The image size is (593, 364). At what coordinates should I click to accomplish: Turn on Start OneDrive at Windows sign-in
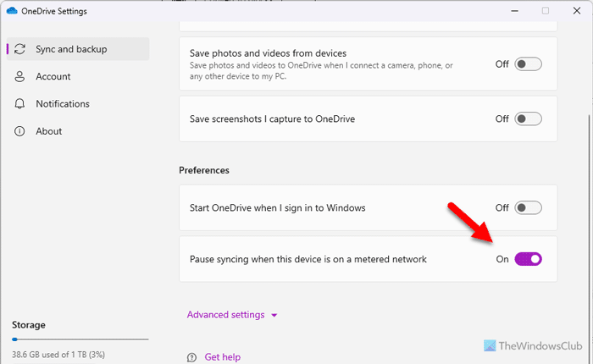pyautogui.click(x=528, y=207)
